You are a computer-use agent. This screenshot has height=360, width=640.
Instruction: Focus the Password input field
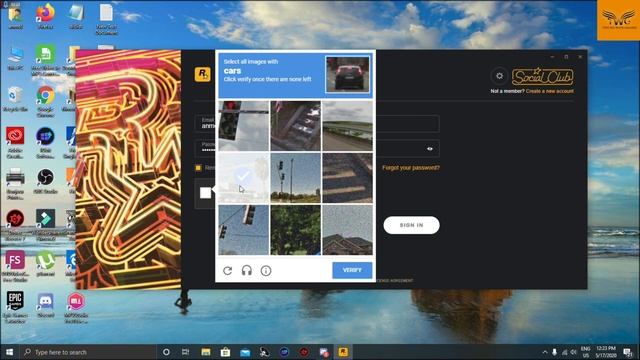[317, 149]
